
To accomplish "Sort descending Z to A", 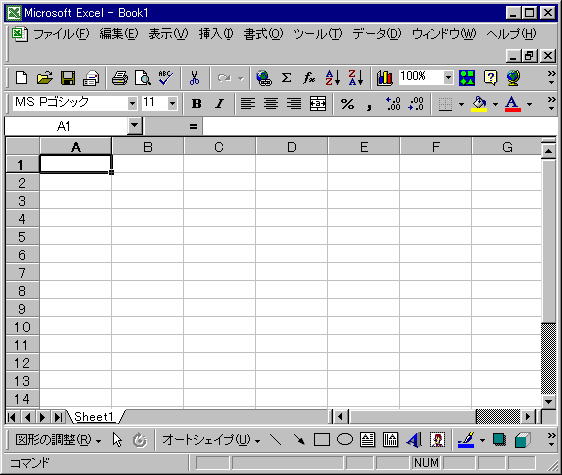I will click(x=356, y=78).
